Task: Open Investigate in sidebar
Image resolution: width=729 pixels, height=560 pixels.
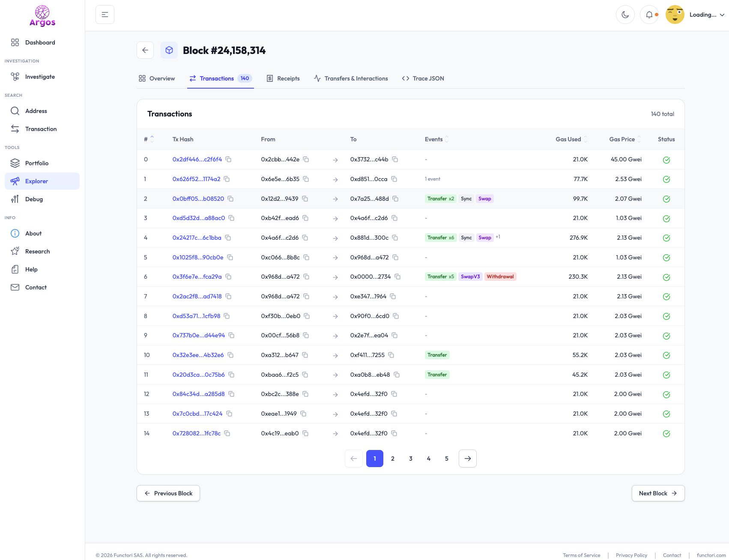Action: click(x=42, y=77)
